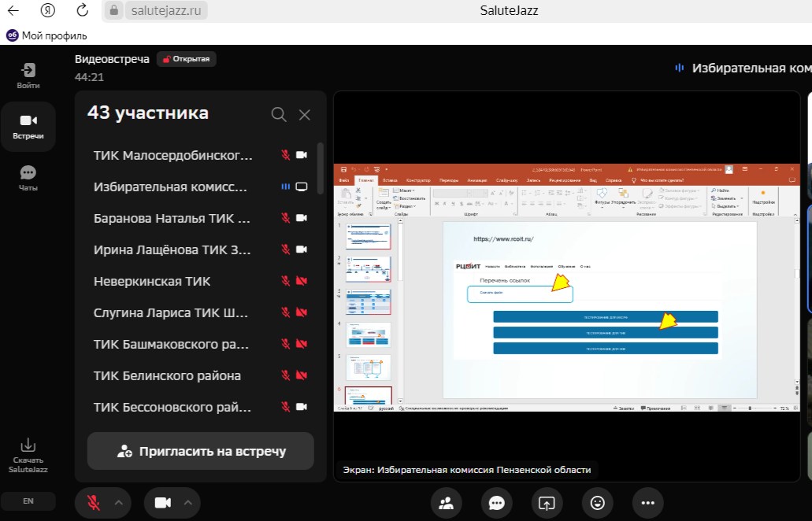The width and height of the screenshot is (812, 521).
Task: Download the app via Скачать SaluteJazz
Action: 28,456
